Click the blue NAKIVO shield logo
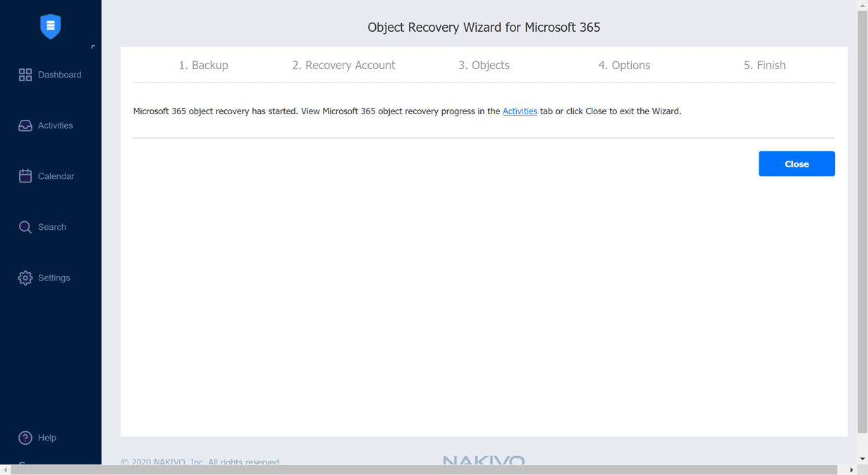 point(50,26)
